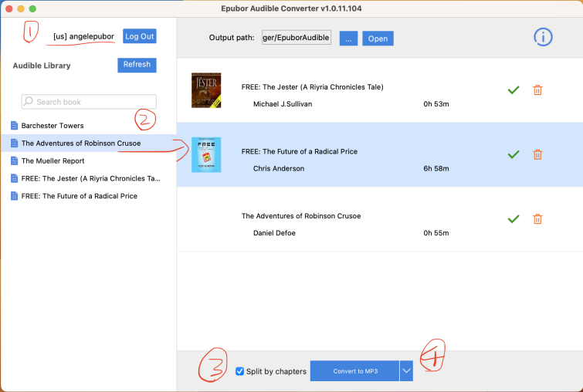Click the green window zoom button
The image size is (583, 392).
(x=32, y=8)
